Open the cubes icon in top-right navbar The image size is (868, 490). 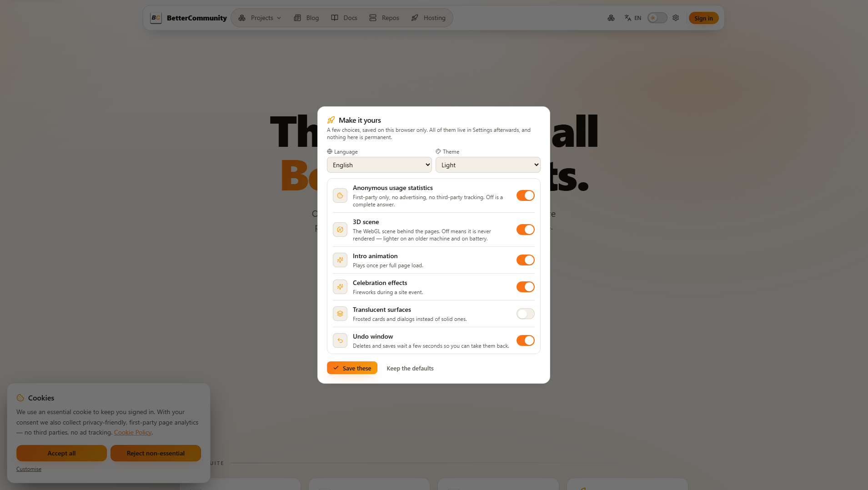coord(611,18)
